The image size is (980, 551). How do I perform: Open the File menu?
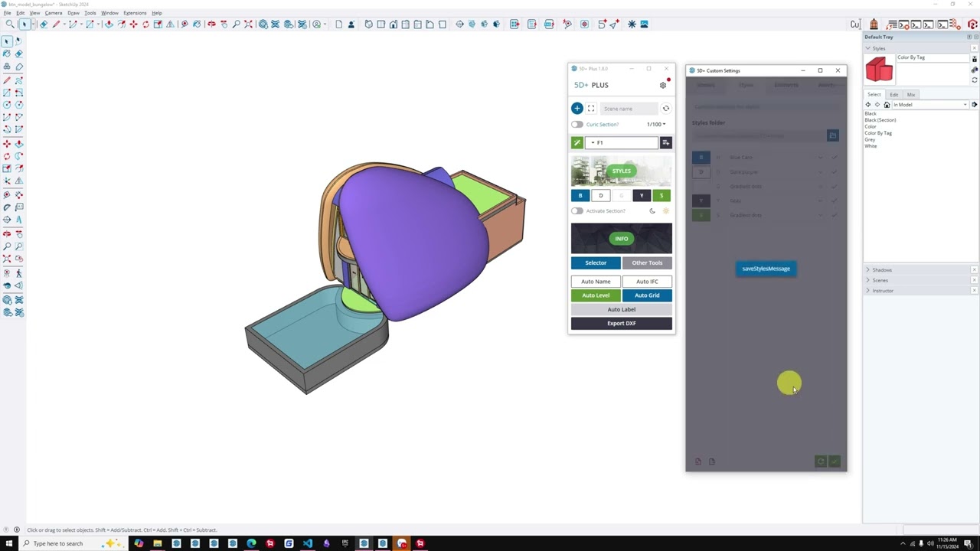7,13
